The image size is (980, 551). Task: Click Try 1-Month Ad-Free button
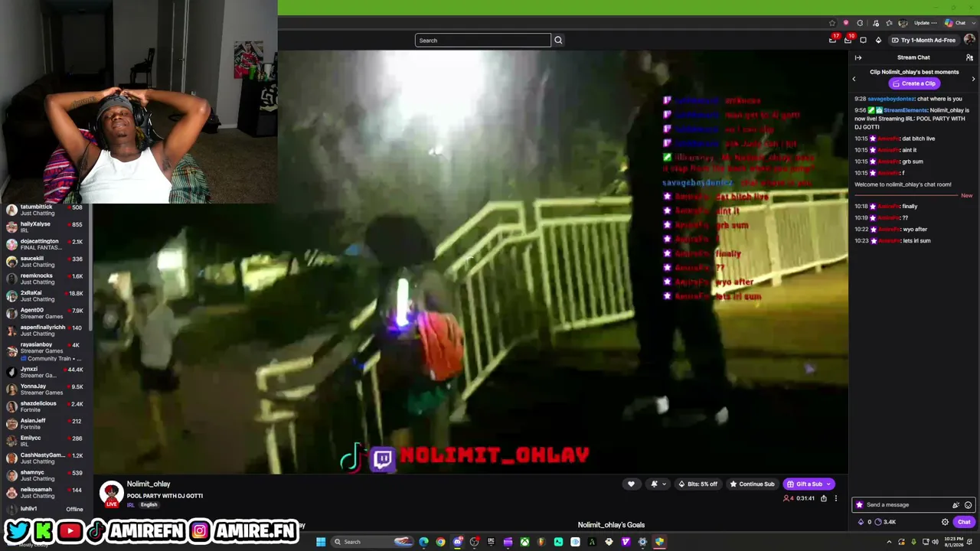(923, 40)
